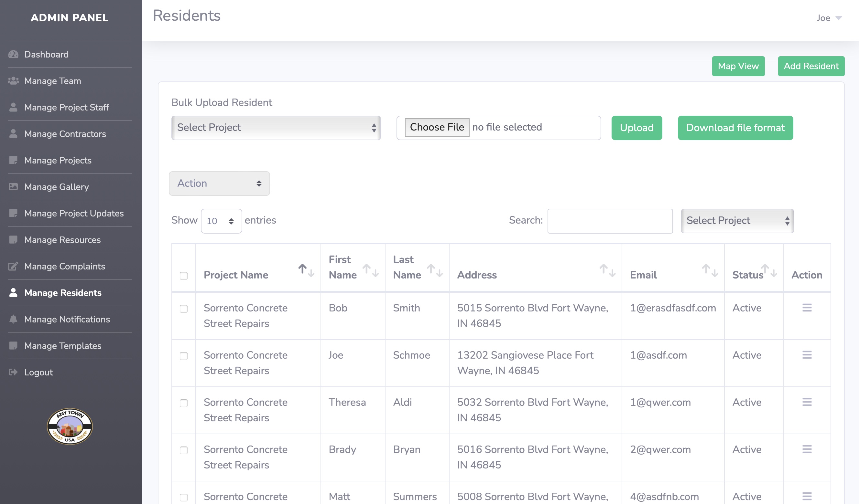Expand the Show entries count dropdown

point(221,221)
